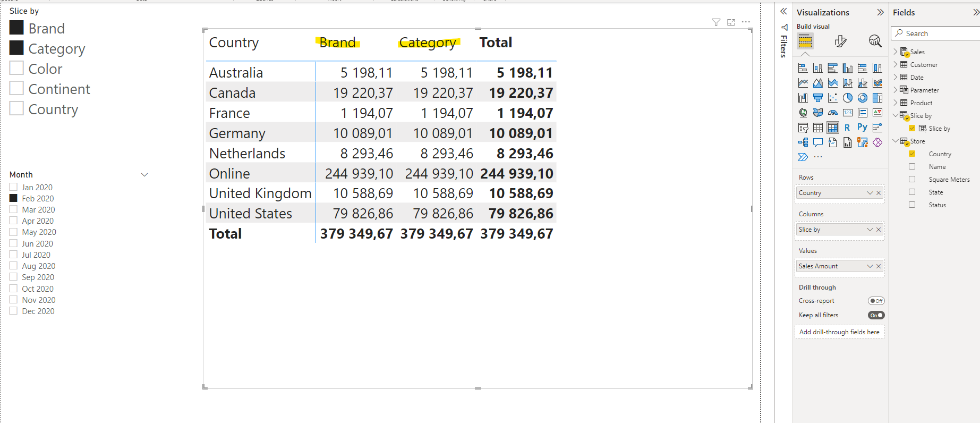Viewport: 980px width, 423px height.
Task: Show visual header filter icon
Action: pos(716,22)
